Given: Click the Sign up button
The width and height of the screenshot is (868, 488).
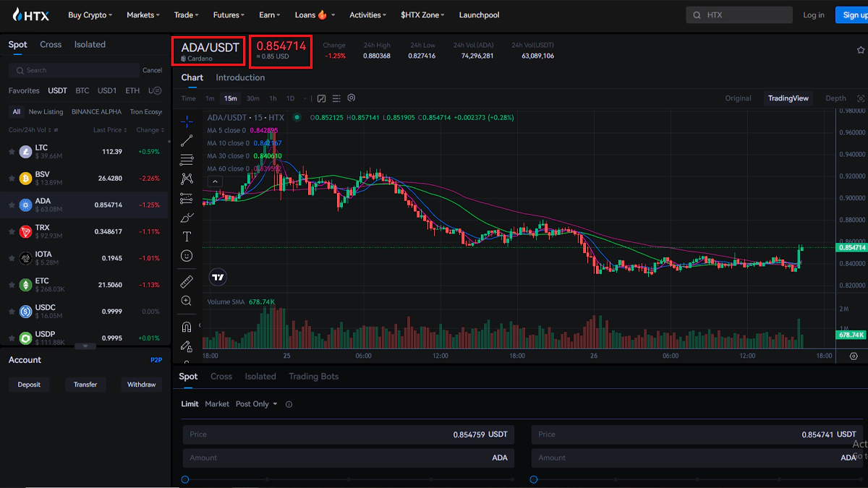Looking at the screenshot, I should pos(851,14).
